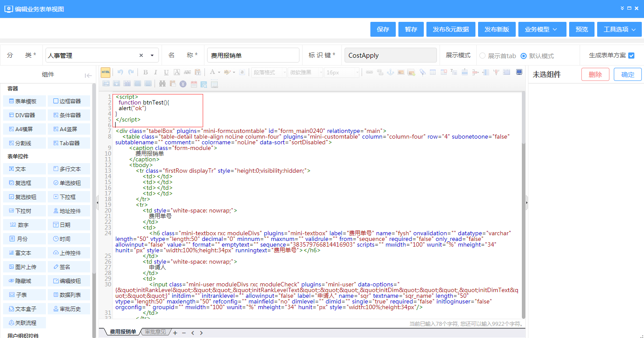The height and width of the screenshot is (338, 644).
Task: Open the 工具选项 dropdown
Action: pyautogui.click(x=619, y=29)
